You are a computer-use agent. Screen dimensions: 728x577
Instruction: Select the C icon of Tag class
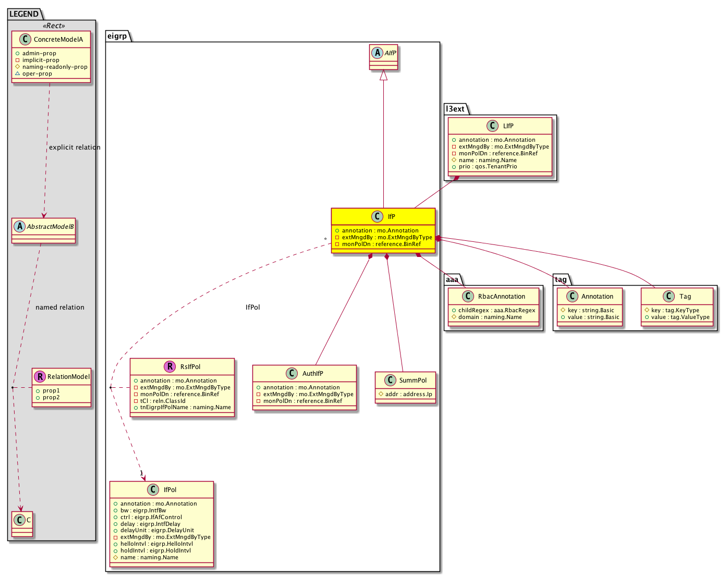(669, 297)
